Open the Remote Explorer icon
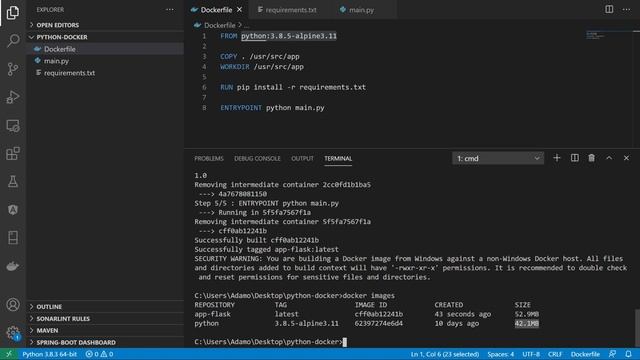Image resolution: width=640 pixels, height=360 pixels. (13, 126)
